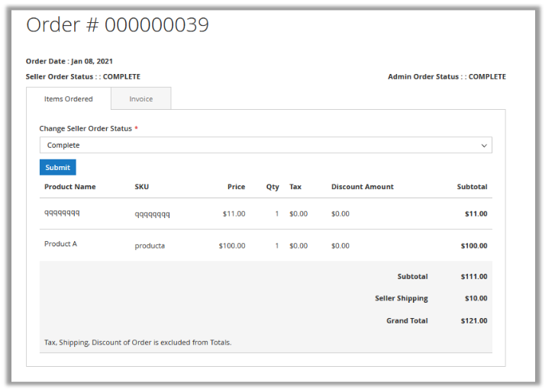Image resolution: width=555 pixels, height=392 pixels.
Task: Click the Order Date Jan 08, 2021 text
Action: tap(69, 61)
